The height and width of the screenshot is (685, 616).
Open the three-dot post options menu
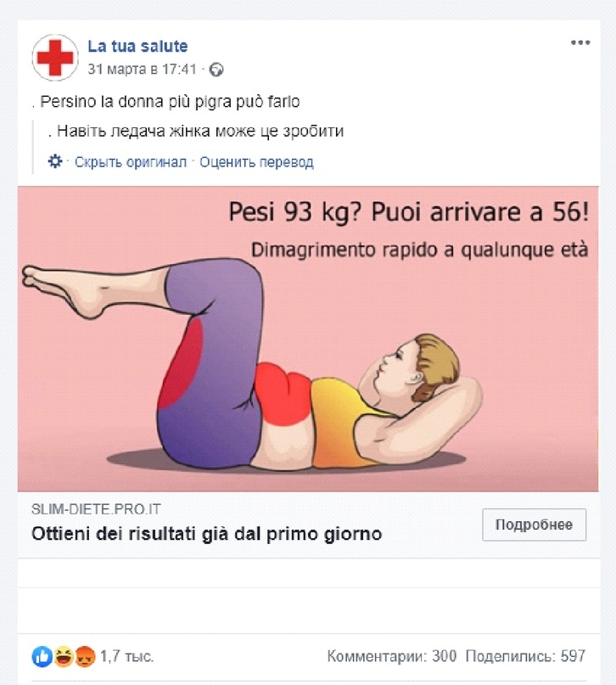click(x=580, y=42)
